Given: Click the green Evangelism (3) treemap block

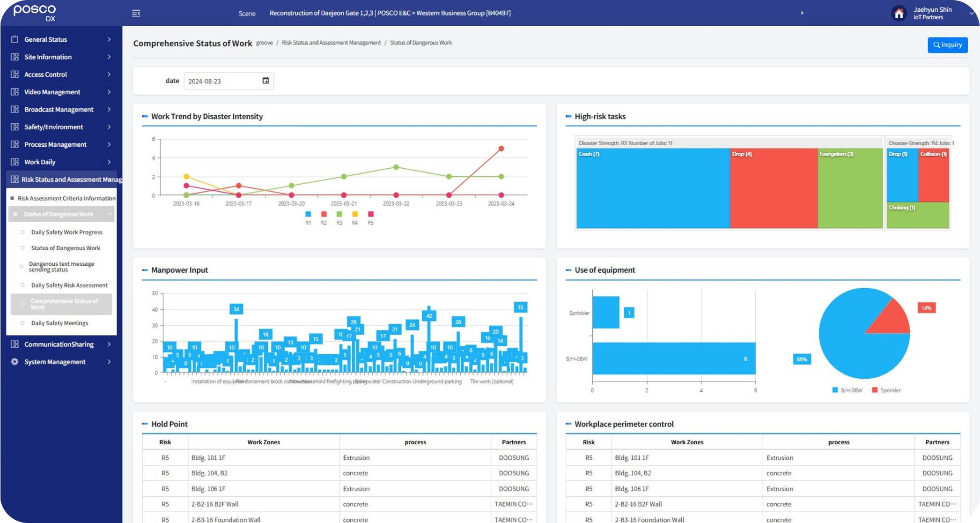Looking at the screenshot, I should (x=850, y=188).
